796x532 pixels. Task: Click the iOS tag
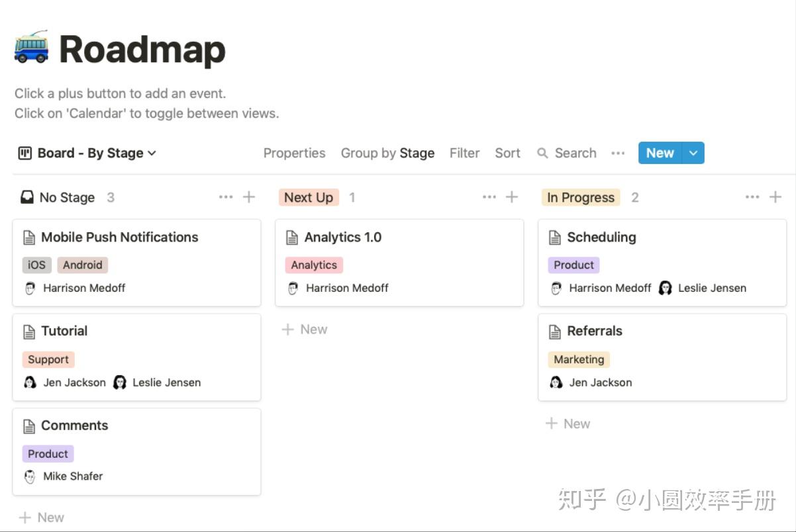[x=37, y=265]
